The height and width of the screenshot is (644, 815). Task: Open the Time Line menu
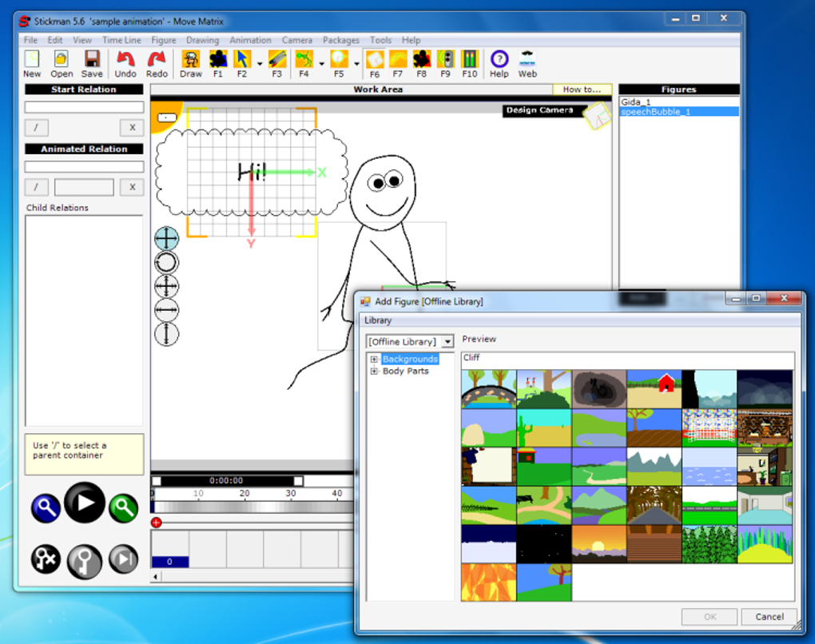[121, 40]
